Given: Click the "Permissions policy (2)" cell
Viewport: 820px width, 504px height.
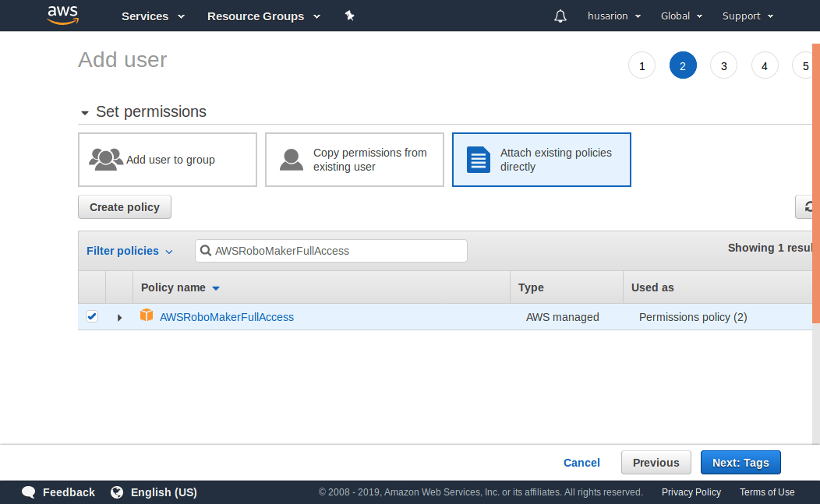Looking at the screenshot, I should [x=693, y=317].
